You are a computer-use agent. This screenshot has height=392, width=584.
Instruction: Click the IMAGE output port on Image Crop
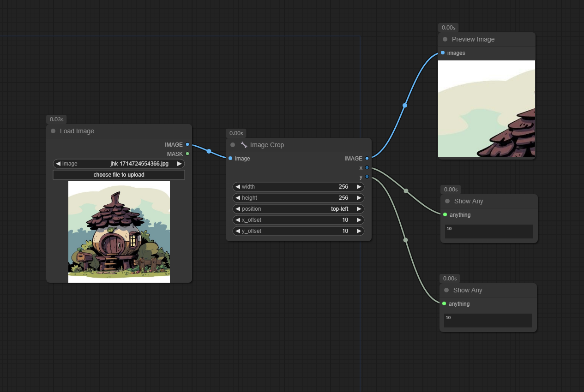point(367,159)
